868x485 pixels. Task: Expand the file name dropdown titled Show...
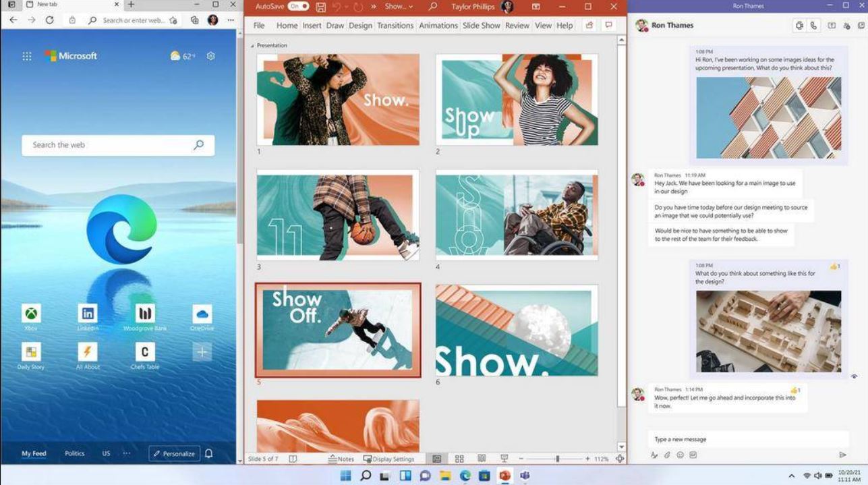(x=399, y=7)
